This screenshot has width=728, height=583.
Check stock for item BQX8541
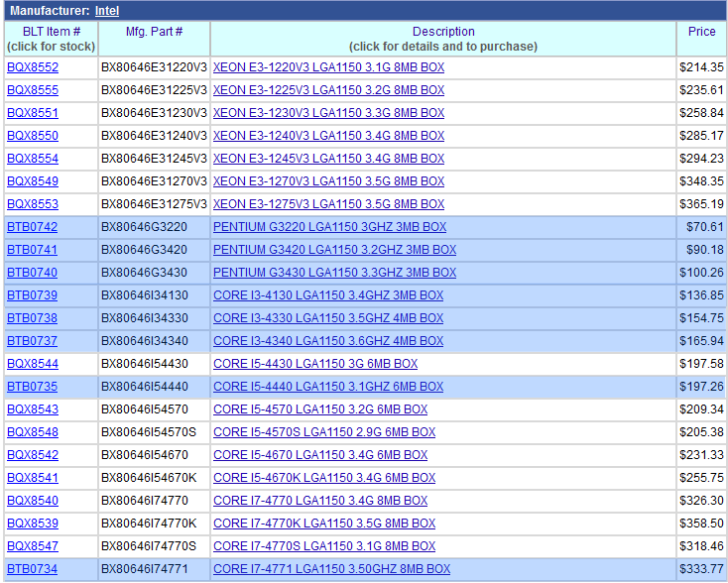33,478
